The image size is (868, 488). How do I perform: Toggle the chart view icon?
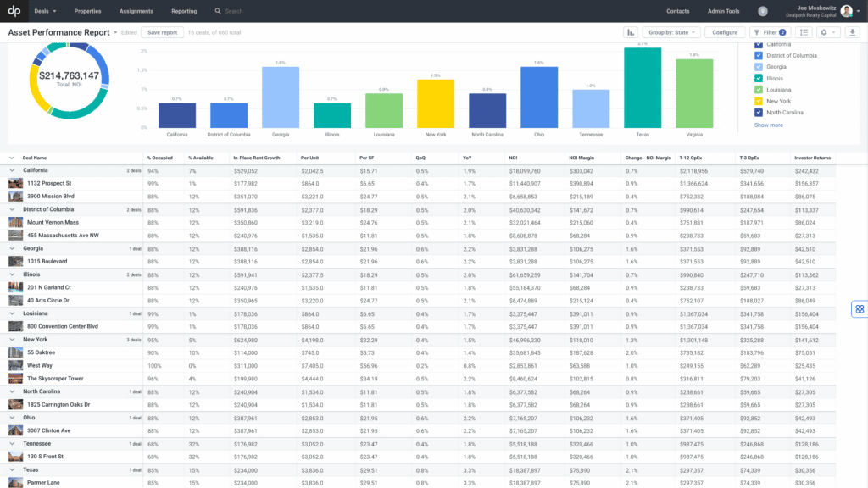pyautogui.click(x=631, y=32)
